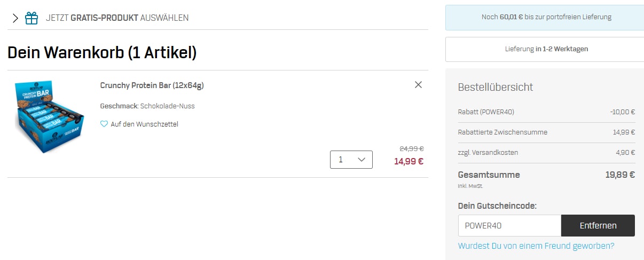Screen dimensions: 644x260
Task: Click the POWER40 coupon code input field
Action: (x=509, y=225)
